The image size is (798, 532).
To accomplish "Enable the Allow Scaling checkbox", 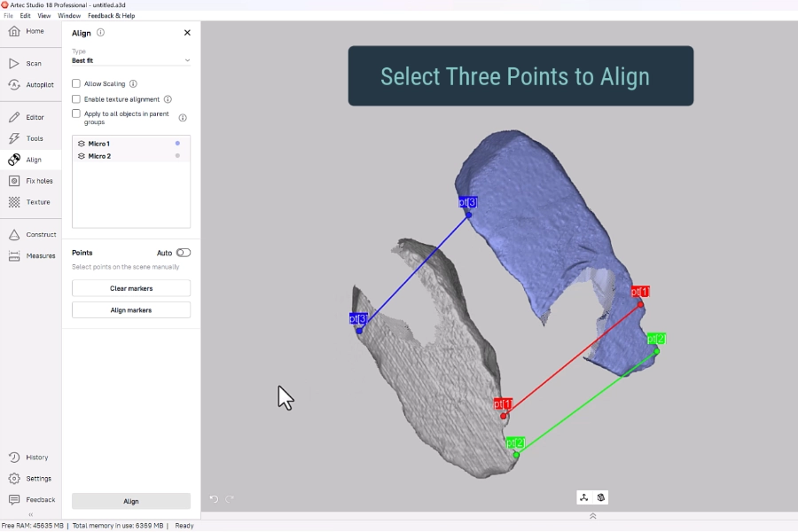I will [76, 83].
